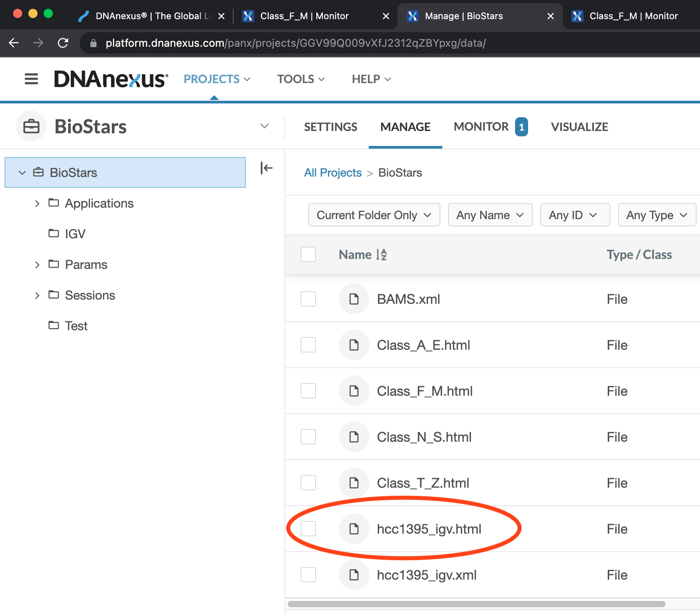700x616 pixels.
Task: Expand the Applications folder
Action: (37, 203)
